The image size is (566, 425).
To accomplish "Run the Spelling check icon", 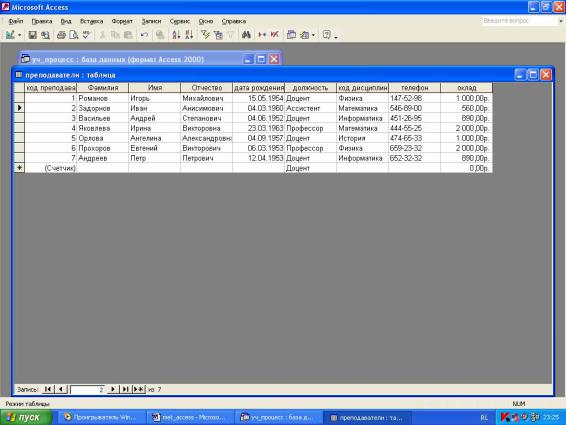I will click(x=86, y=35).
